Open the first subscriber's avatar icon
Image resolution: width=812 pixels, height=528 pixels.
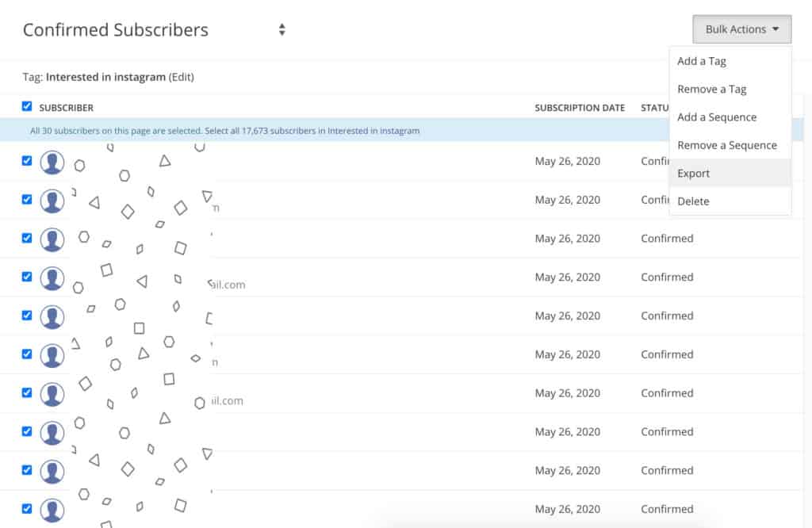point(52,163)
